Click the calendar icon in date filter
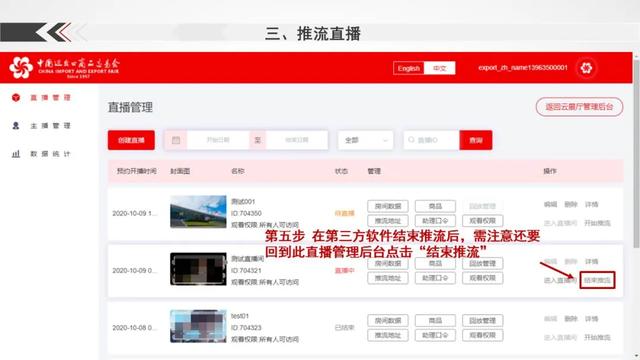 pyautogui.click(x=176, y=140)
